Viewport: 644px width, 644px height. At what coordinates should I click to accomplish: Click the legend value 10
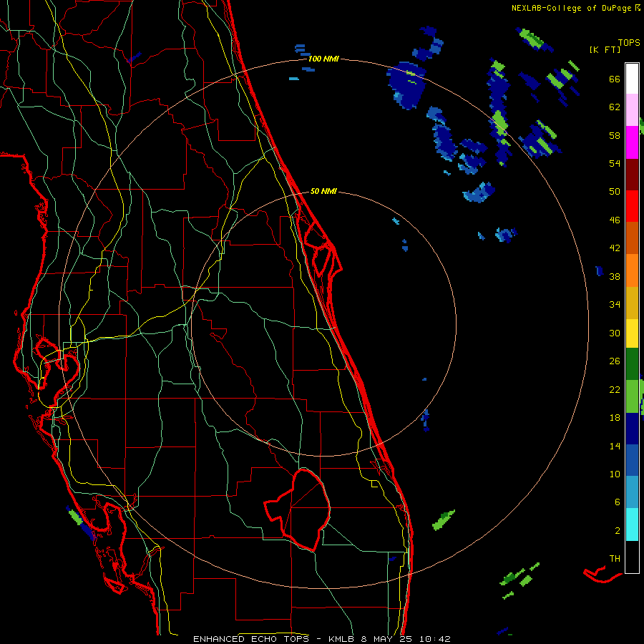(x=615, y=474)
